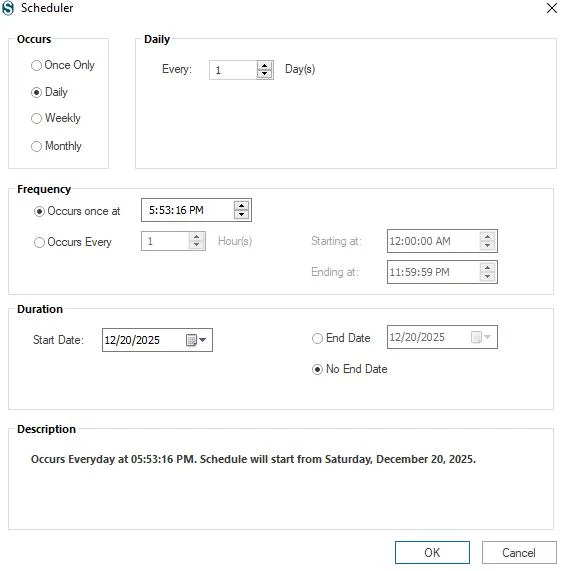The width and height of the screenshot is (564, 571).
Task: Confirm the schedule with OK
Action: point(432,552)
